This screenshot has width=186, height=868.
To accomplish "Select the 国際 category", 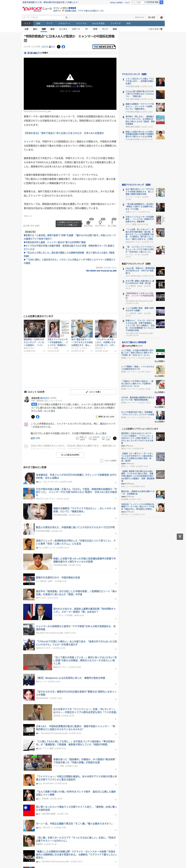I will click(x=44, y=29).
